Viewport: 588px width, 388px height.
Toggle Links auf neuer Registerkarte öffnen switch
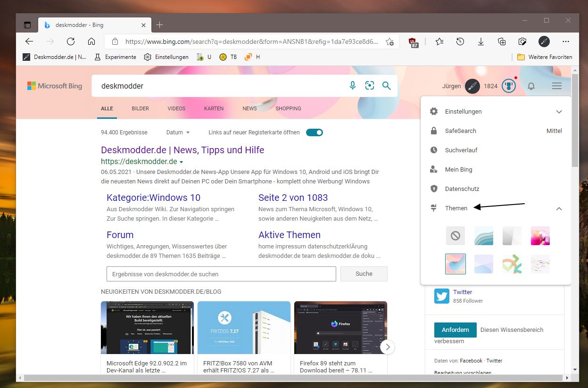pyautogui.click(x=315, y=132)
